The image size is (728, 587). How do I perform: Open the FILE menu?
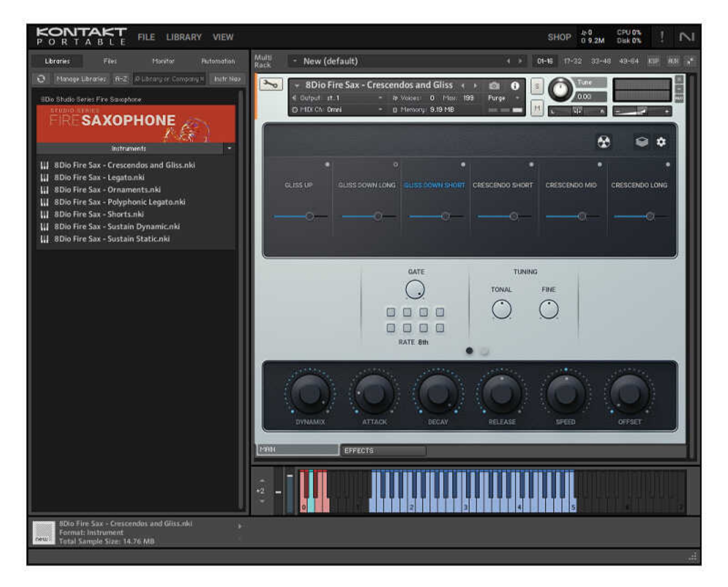pyautogui.click(x=146, y=37)
